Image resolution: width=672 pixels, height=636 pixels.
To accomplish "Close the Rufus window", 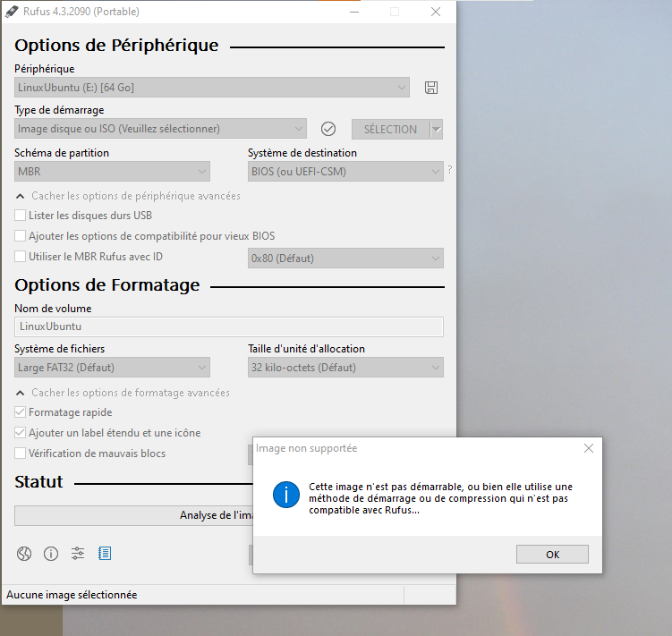I will pyautogui.click(x=436, y=12).
